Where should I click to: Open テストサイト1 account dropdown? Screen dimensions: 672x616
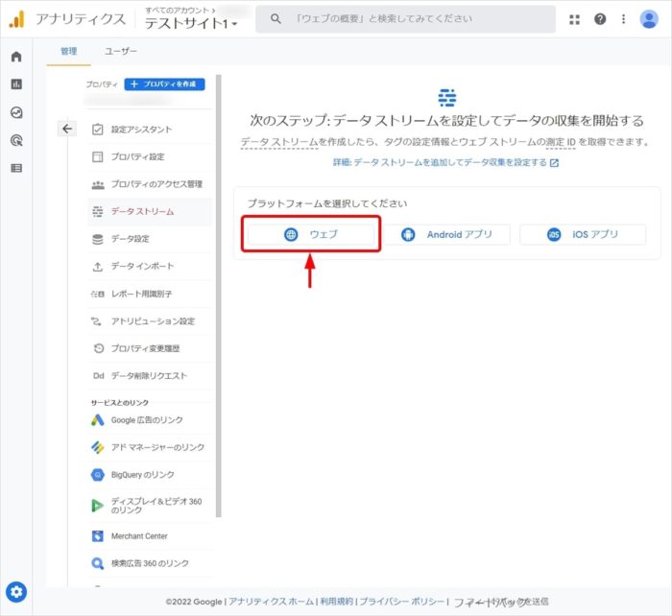click(191, 23)
